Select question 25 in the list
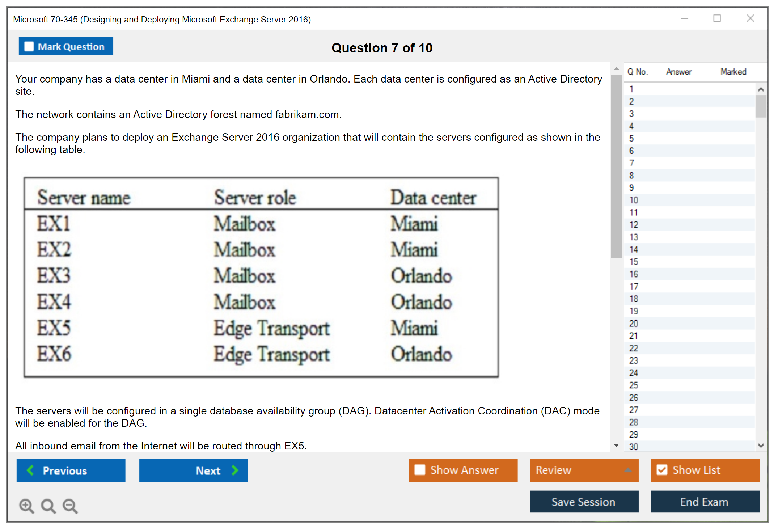Viewport: 778px width, 532px height. click(634, 385)
